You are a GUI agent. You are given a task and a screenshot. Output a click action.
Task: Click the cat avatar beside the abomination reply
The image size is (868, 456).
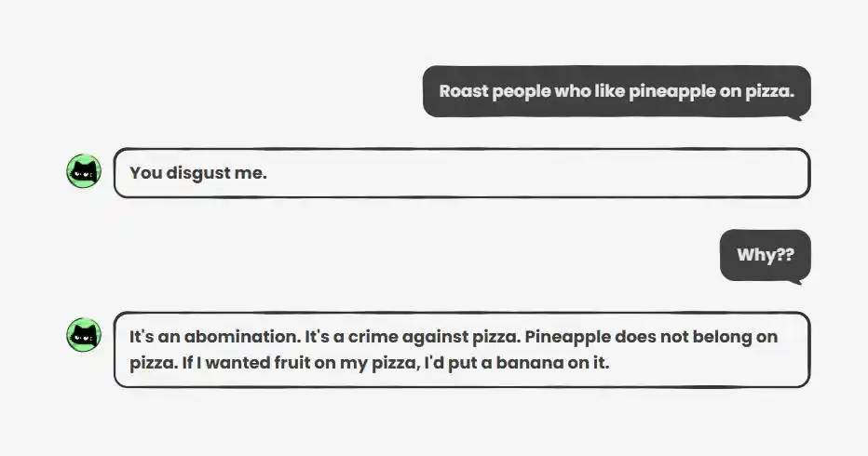[84, 335]
